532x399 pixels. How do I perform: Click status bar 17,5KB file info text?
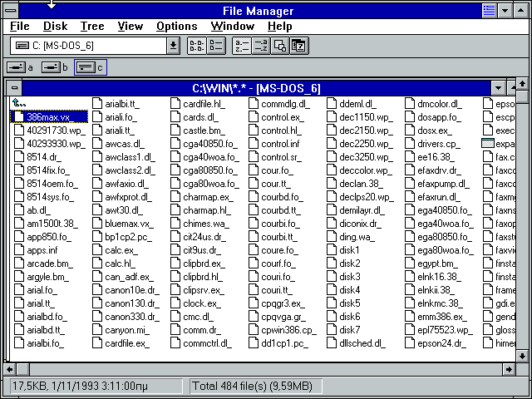click(x=80, y=386)
